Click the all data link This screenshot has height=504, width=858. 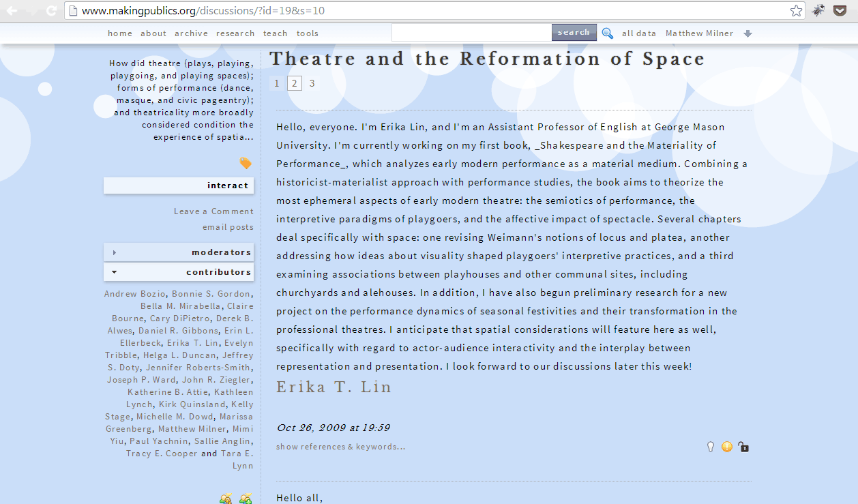tap(639, 33)
